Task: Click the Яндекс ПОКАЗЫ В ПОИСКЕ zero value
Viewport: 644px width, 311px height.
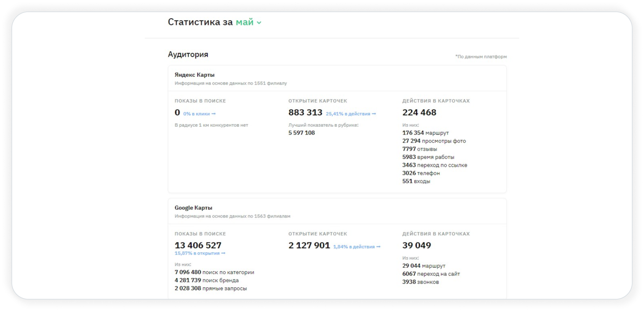Action: [x=177, y=113]
